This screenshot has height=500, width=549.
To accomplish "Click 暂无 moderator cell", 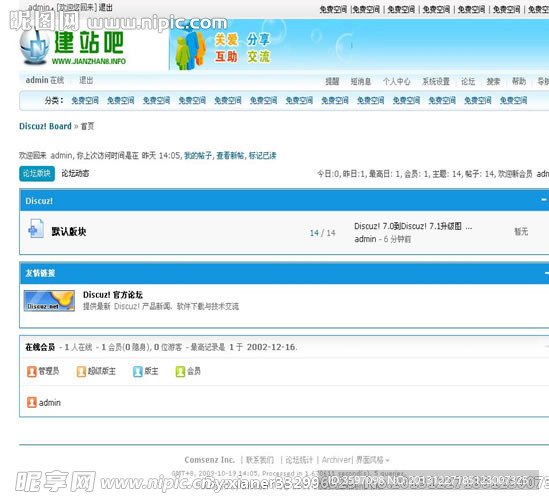I will (521, 231).
